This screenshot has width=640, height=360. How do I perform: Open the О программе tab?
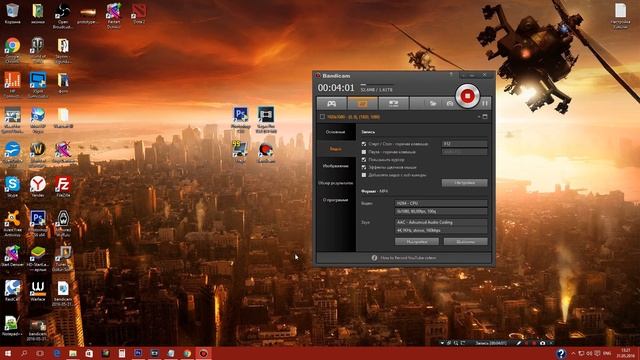[x=336, y=200]
